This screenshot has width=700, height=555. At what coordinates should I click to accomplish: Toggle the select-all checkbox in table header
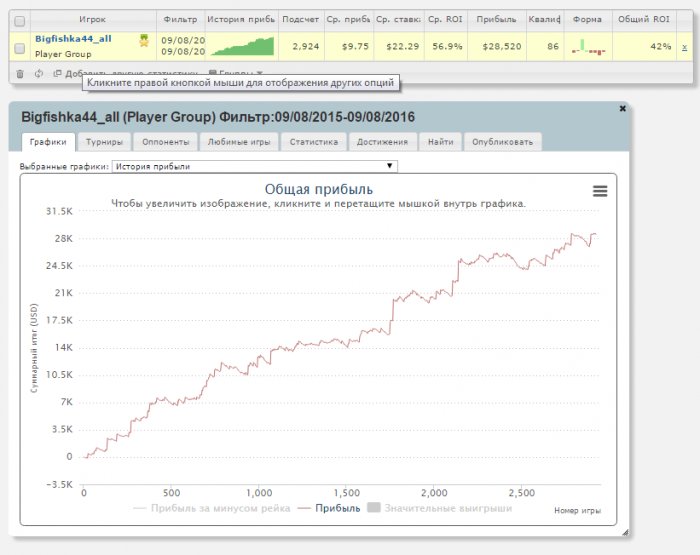[x=20, y=20]
